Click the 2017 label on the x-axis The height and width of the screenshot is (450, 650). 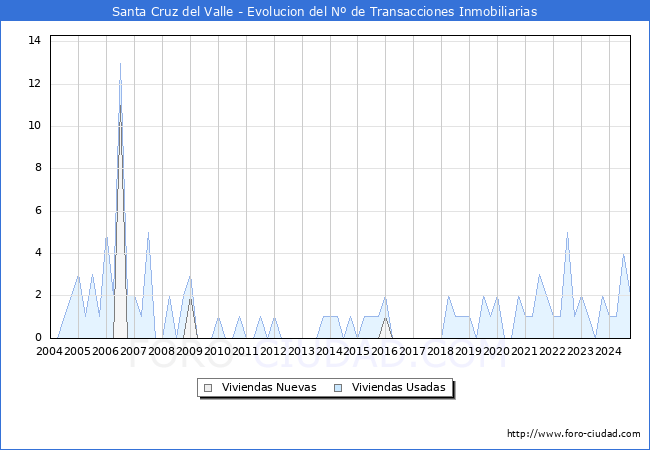click(413, 352)
